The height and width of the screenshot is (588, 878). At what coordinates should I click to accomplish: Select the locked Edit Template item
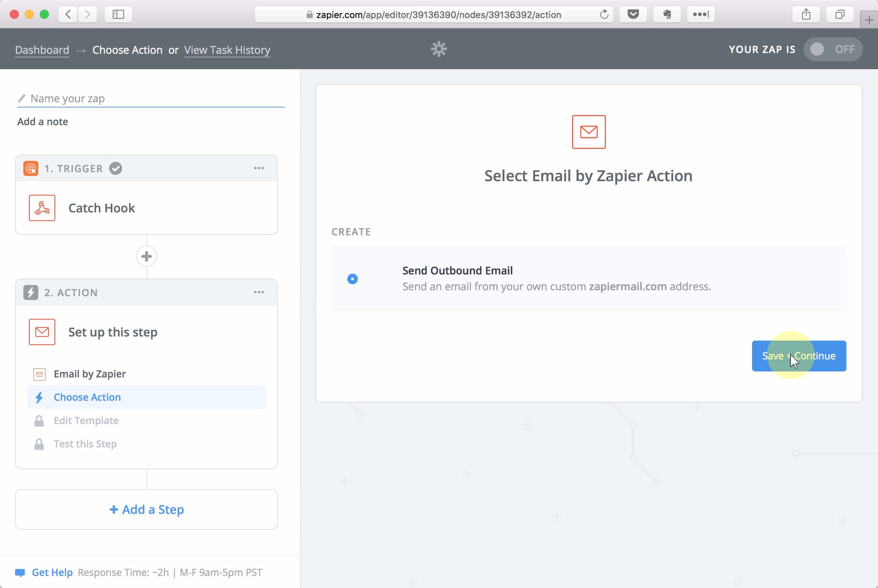click(147, 421)
